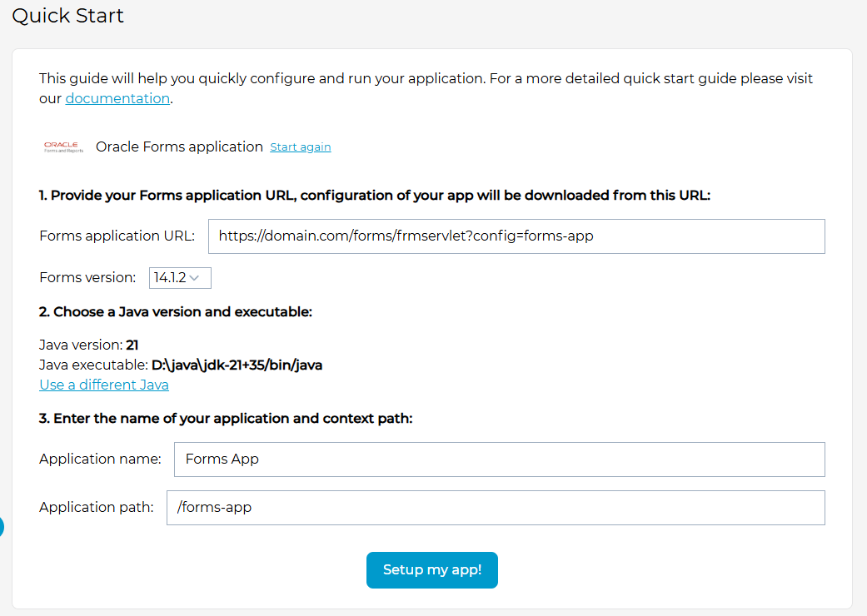Image resolution: width=867 pixels, height=616 pixels.
Task: Open the documentation link
Action: pyautogui.click(x=117, y=97)
